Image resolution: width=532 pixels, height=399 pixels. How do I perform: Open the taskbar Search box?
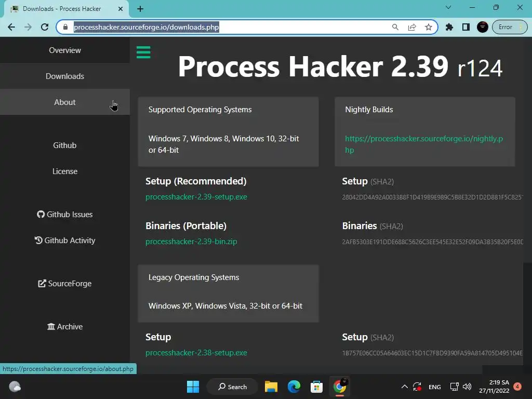[232, 387]
